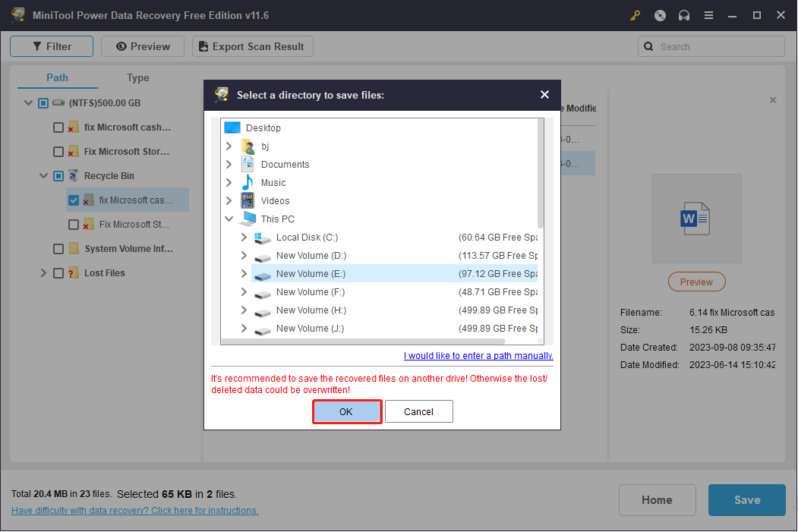Image resolution: width=798 pixels, height=532 pixels.
Task: Open support via the headphones icon
Action: coord(684,15)
